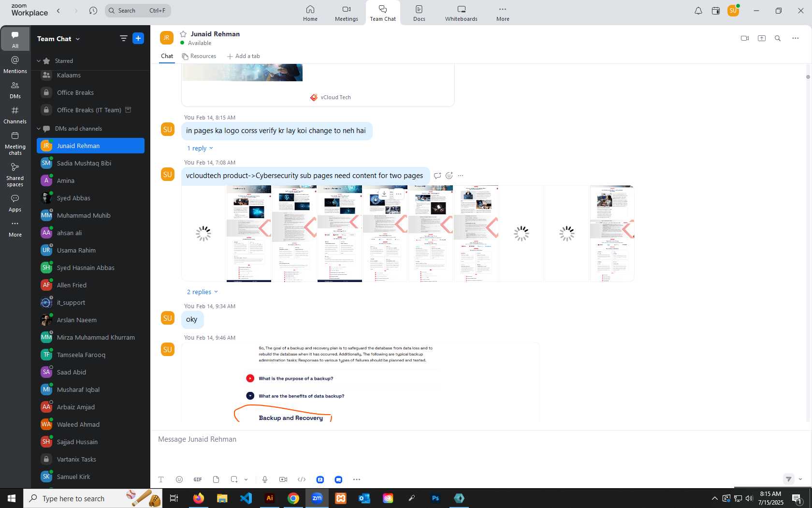Expand the 2 replies thread
Screen dimensions: 812x508
(202, 292)
